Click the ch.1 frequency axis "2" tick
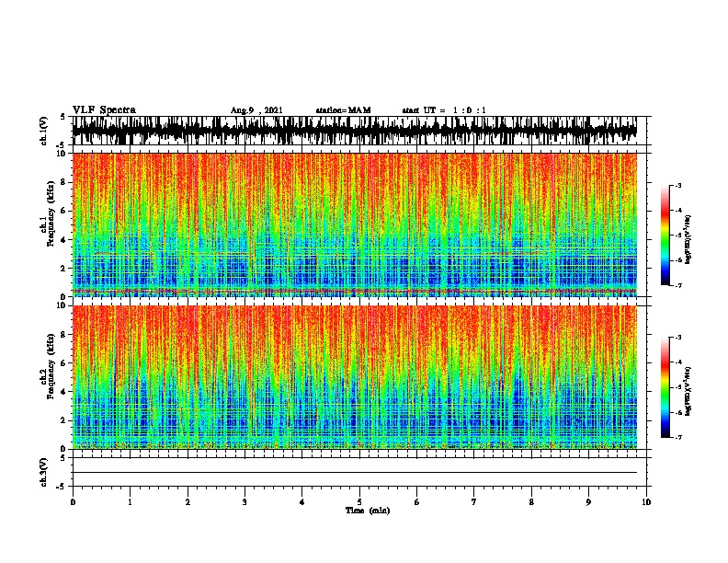 [63, 268]
